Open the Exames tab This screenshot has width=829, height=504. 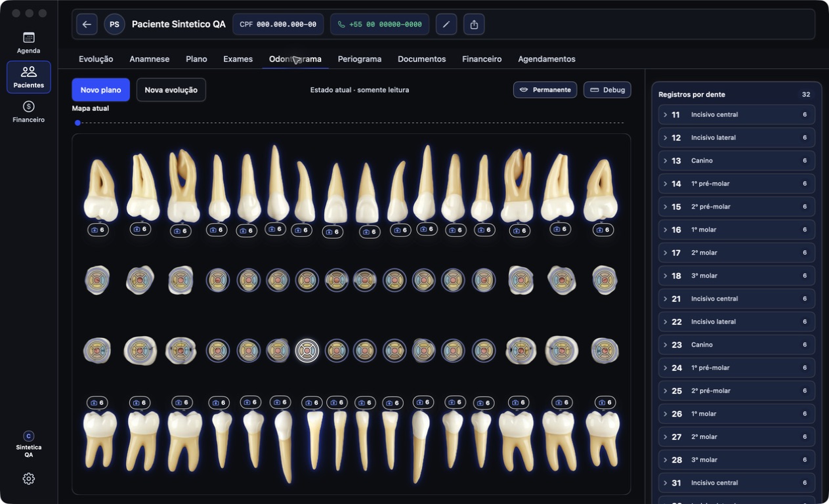tap(238, 59)
